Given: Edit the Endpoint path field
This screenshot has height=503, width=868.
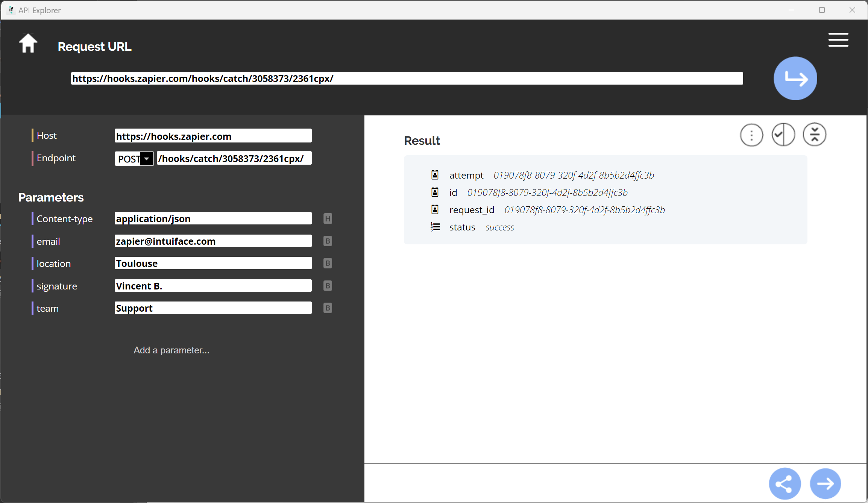Looking at the screenshot, I should coord(234,158).
